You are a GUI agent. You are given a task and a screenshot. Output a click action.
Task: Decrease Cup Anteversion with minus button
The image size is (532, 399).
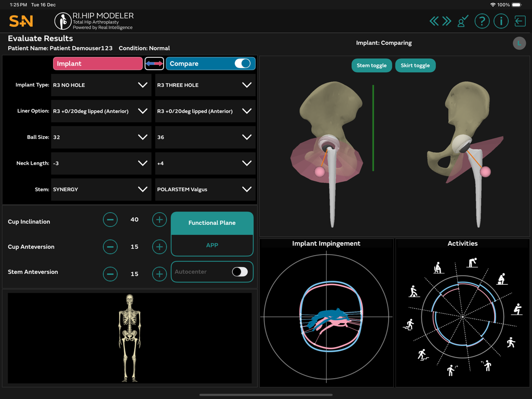click(110, 247)
